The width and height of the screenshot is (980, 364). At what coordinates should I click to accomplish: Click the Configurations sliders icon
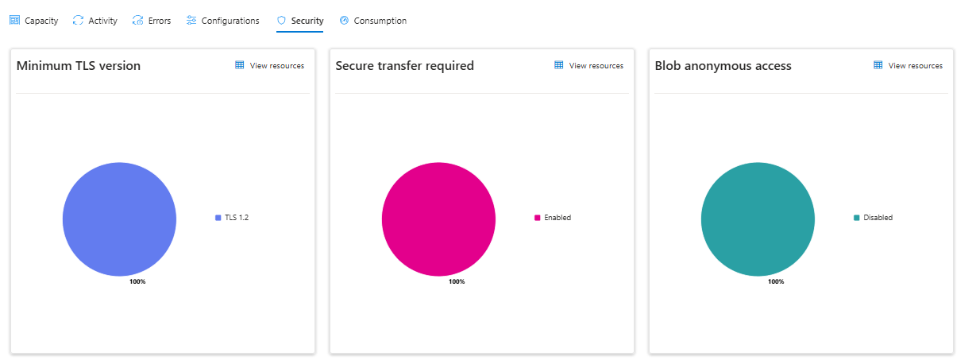pos(191,21)
